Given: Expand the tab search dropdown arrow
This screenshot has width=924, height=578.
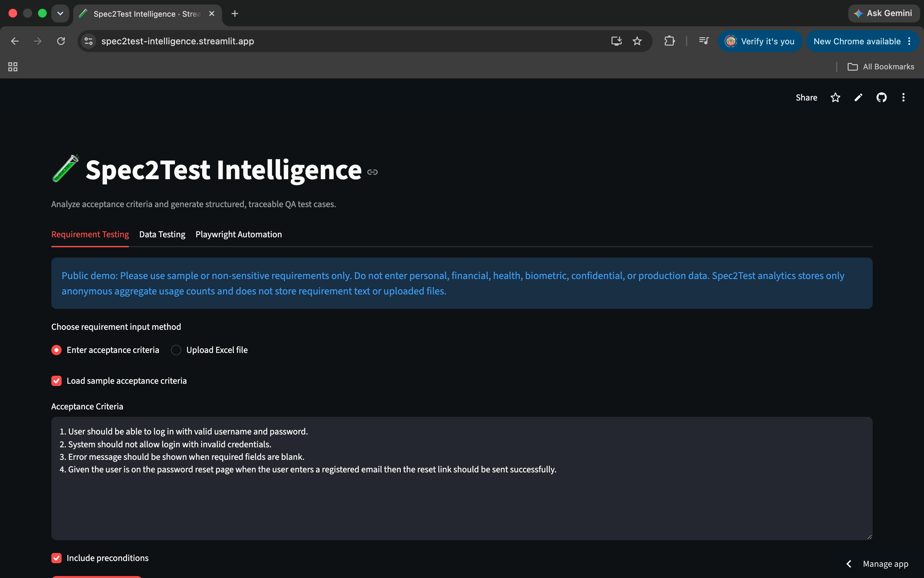Looking at the screenshot, I should [60, 14].
